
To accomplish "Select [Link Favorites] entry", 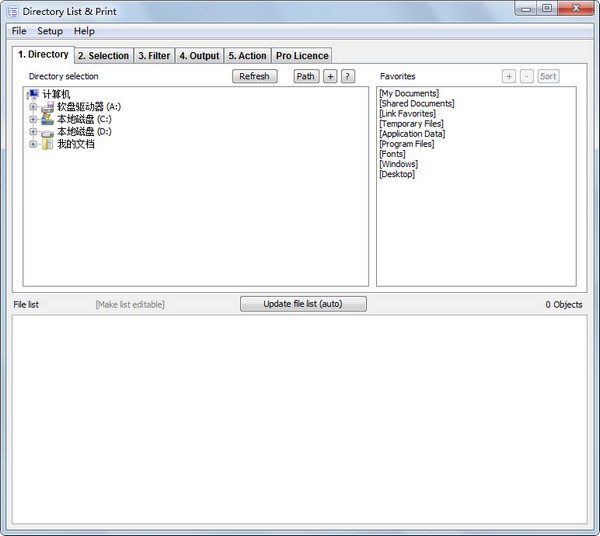I will [x=408, y=114].
